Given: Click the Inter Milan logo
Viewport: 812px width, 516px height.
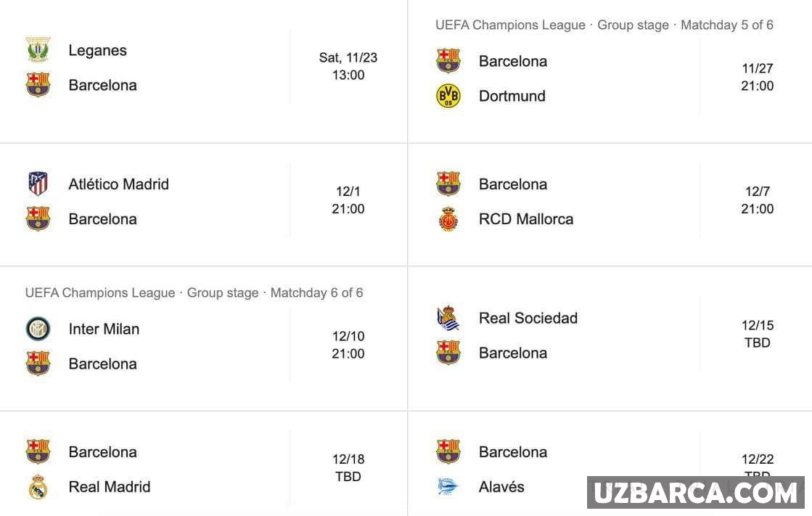Looking at the screenshot, I should [x=38, y=329].
